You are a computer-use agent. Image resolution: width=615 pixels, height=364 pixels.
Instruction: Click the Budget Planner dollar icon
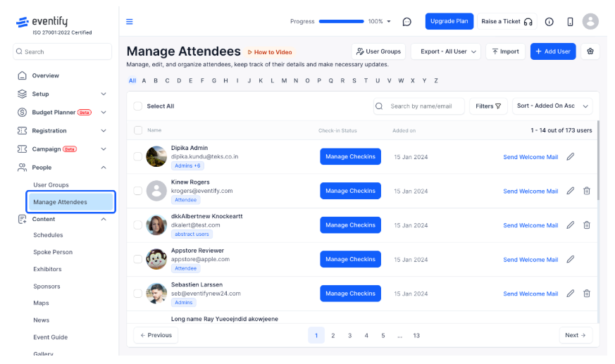(23, 112)
